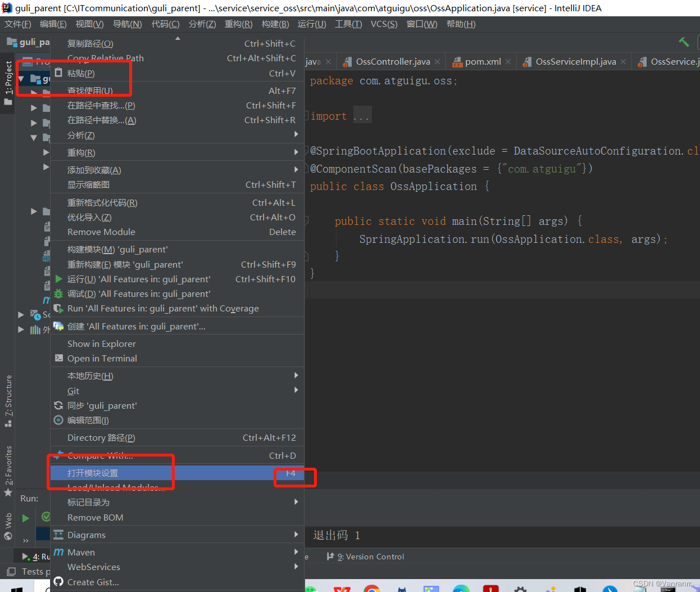Click Remove Module menu entry

[x=177, y=232]
